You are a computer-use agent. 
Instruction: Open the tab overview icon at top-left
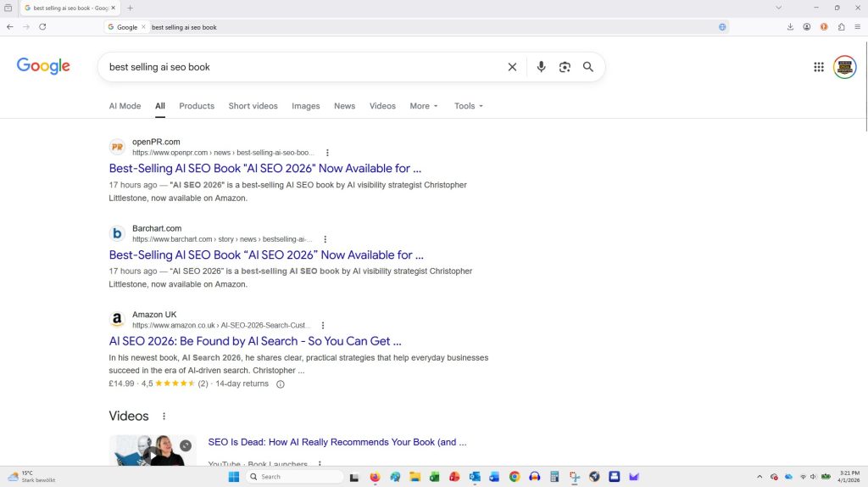8,8
